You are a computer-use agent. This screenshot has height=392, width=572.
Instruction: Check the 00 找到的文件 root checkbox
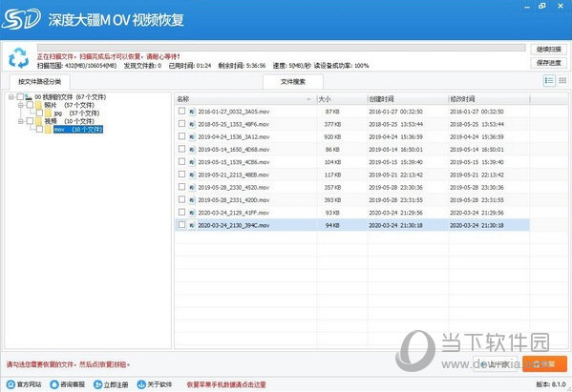click(20, 96)
